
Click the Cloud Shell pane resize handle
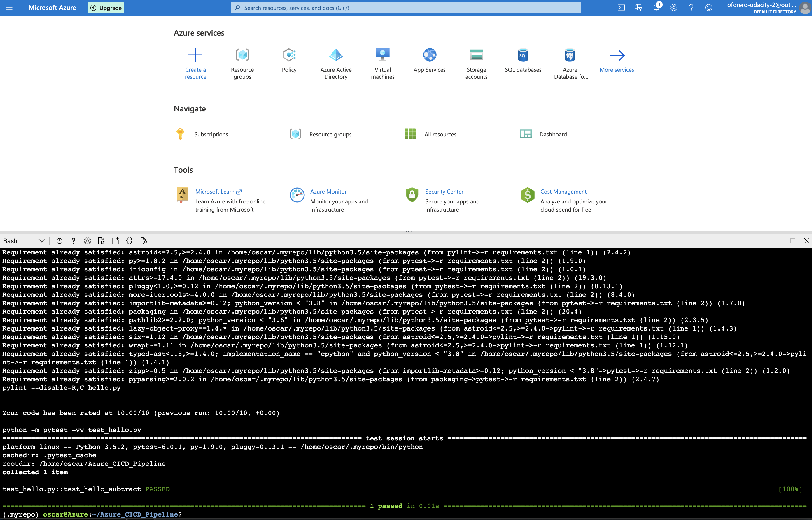(408, 232)
